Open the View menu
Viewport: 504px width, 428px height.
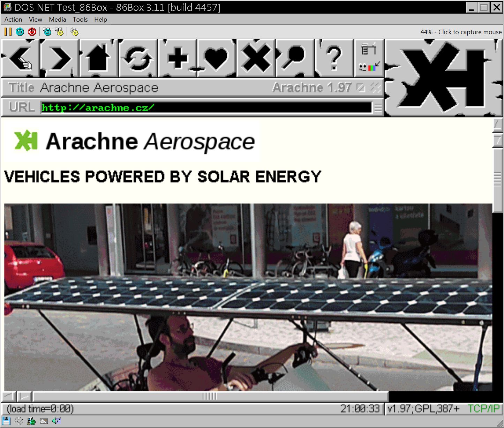(x=36, y=20)
